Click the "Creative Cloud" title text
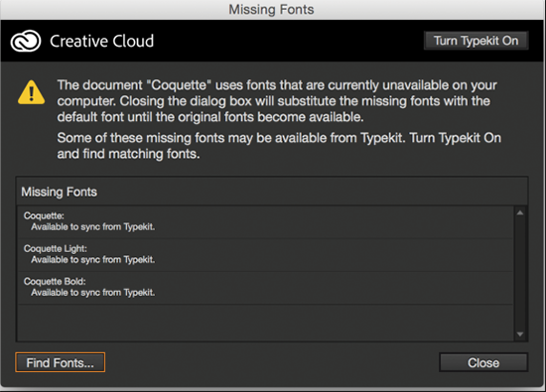 (x=101, y=41)
